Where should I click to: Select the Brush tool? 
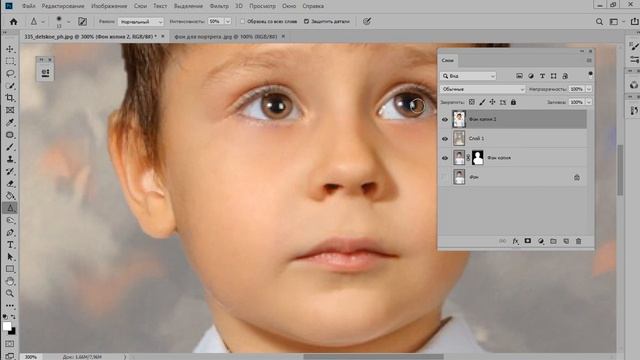10,147
